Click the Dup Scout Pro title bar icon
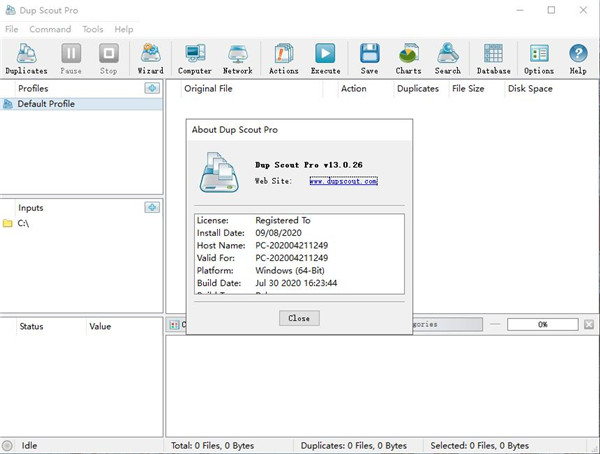This screenshot has height=454, width=600. click(x=10, y=10)
